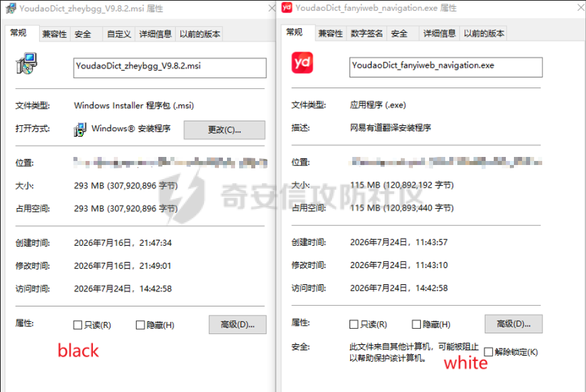Image resolution: width=586 pixels, height=392 pixels.
Task: Click 'Windows® 安装程序' open-with text
Action: pyautogui.click(x=131, y=129)
